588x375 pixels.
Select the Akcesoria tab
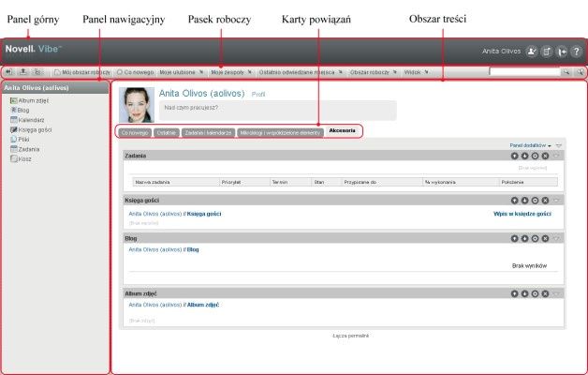(342, 130)
